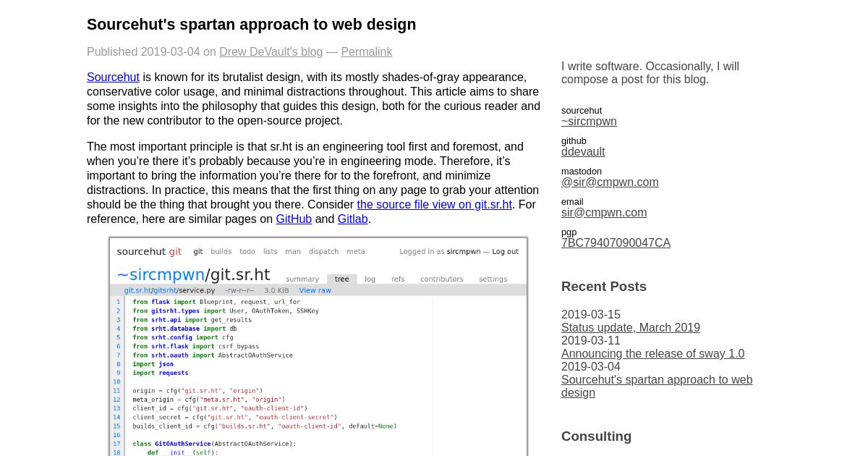Click the 'github' label in sidebar
This screenshot has height=456, width=868.
(574, 141)
